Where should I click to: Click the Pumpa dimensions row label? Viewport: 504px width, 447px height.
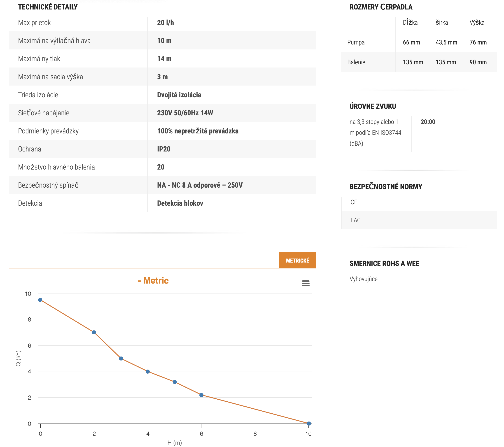coord(356,42)
